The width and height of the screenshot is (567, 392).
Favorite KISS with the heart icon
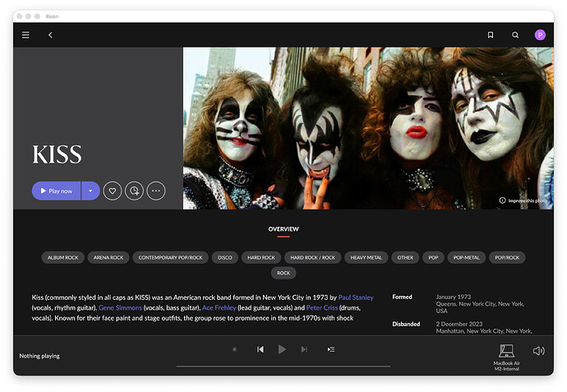[113, 191]
